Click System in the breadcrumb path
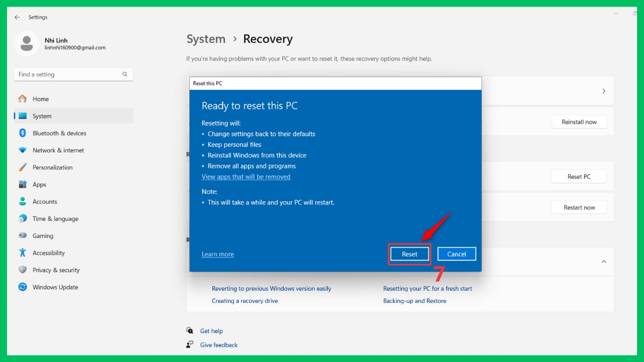The height and width of the screenshot is (362, 644). (x=206, y=39)
